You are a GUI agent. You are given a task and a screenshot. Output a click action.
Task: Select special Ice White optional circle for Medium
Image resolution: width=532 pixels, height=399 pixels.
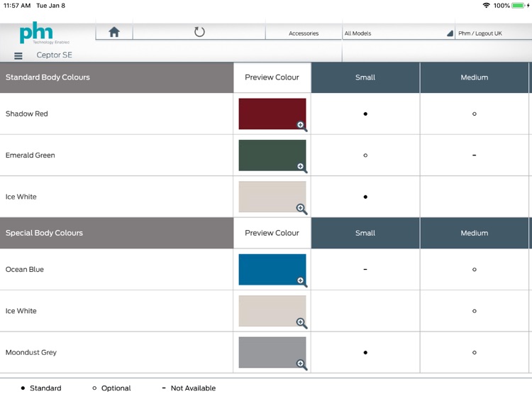pos(475,311)
